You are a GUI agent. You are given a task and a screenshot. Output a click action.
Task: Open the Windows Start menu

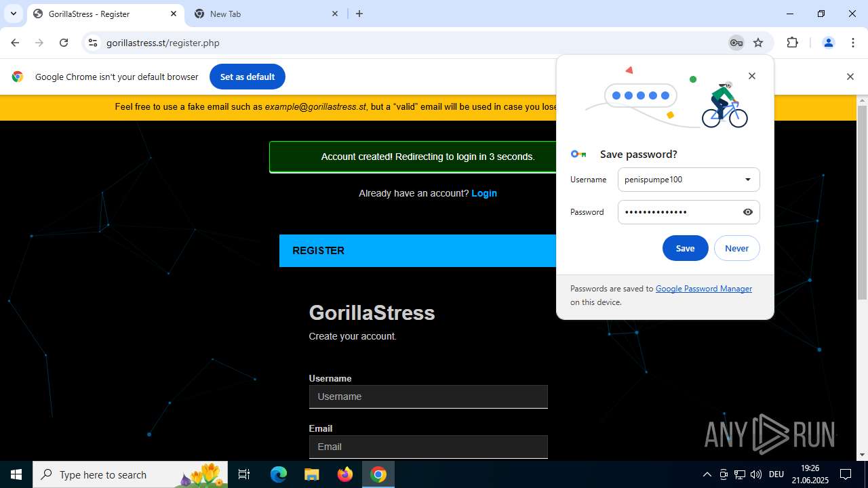(16, 474)
